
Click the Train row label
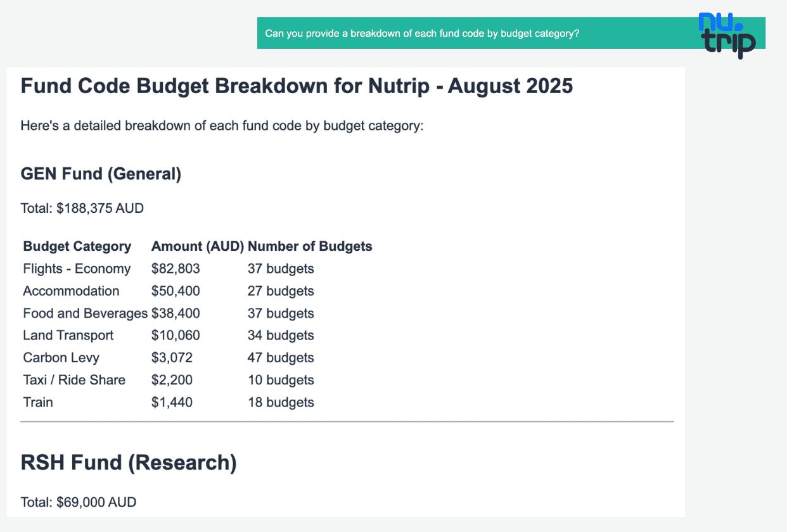(38, 402)
